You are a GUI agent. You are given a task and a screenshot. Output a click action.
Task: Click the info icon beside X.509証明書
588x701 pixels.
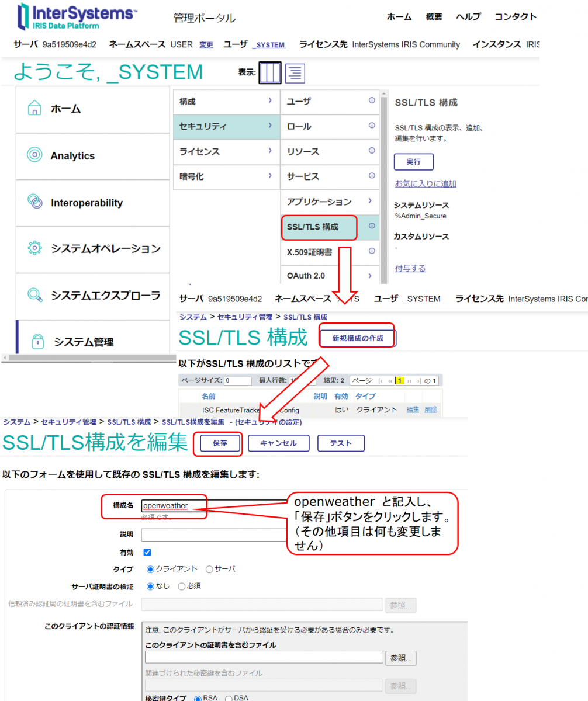click(x=372, y=251)
